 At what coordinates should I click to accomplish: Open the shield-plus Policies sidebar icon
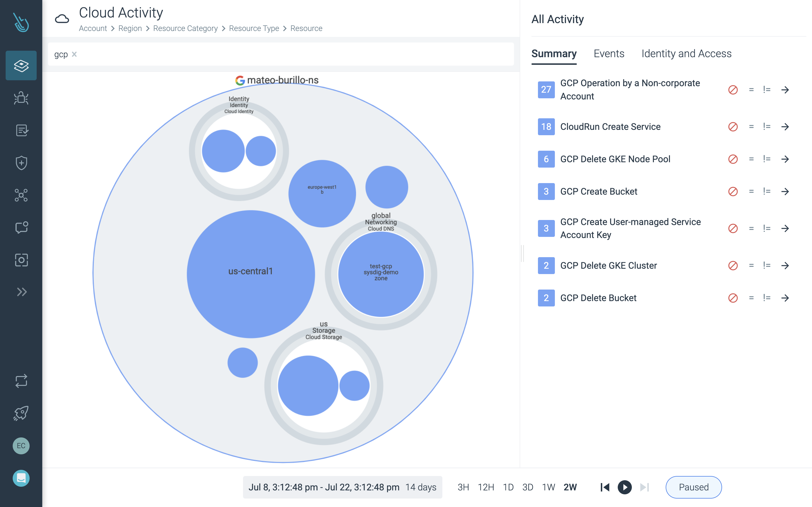tap(21, 163)
